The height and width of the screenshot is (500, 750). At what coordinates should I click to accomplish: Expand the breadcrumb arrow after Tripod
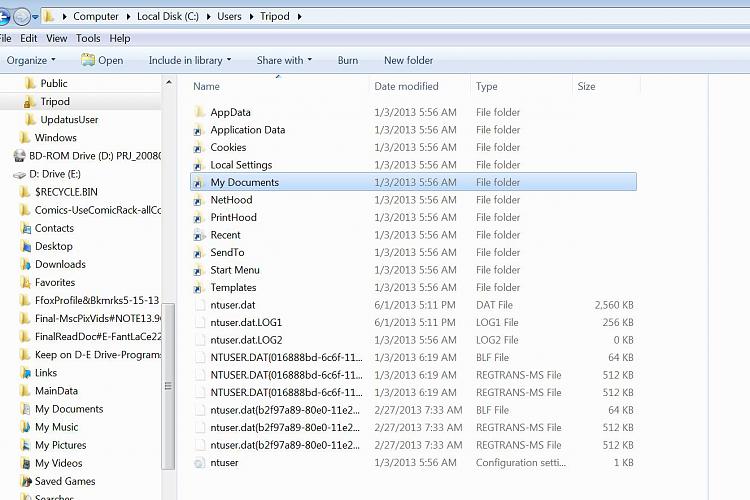pos(299,17)
